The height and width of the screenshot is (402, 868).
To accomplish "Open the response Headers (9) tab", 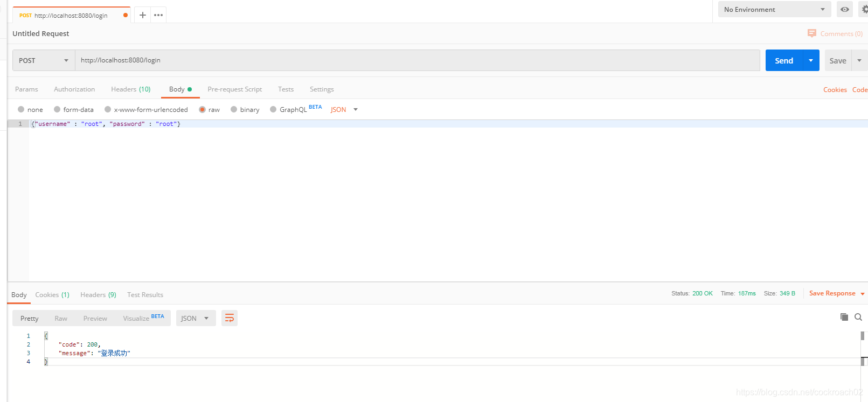I will pos(98,294).
